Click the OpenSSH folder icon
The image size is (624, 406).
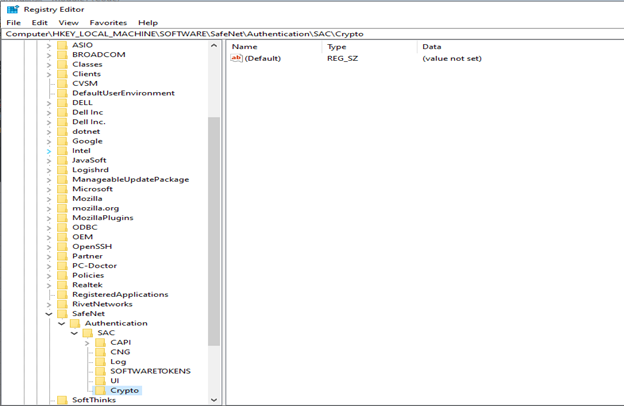tap(62, 246)
